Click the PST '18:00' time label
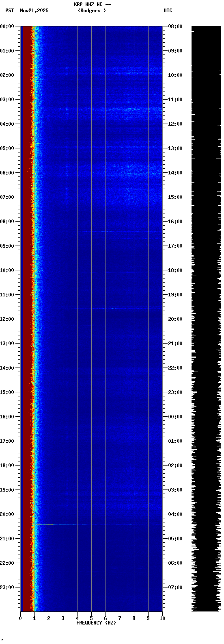This screenshot has width=224, height=644. 7,466
